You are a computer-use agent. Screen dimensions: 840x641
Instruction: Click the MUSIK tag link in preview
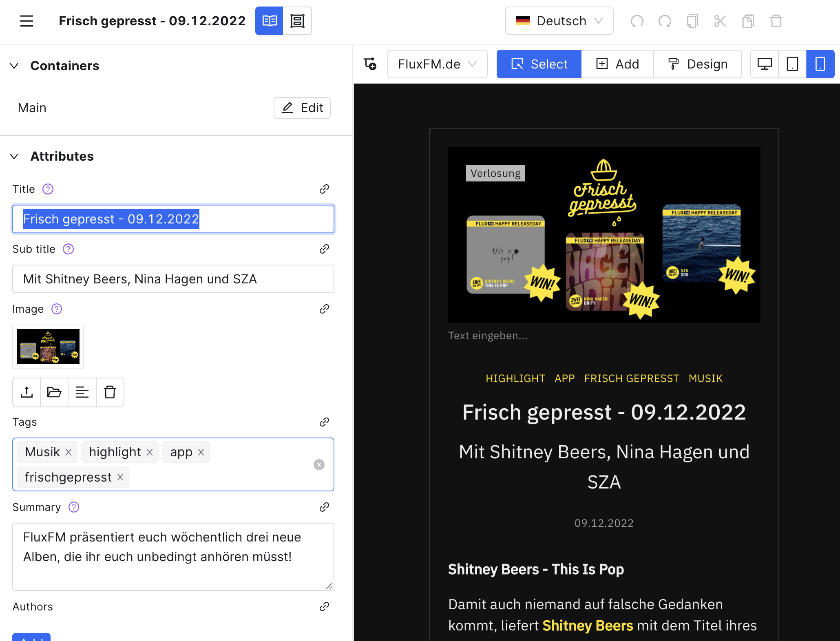(705, 378)
